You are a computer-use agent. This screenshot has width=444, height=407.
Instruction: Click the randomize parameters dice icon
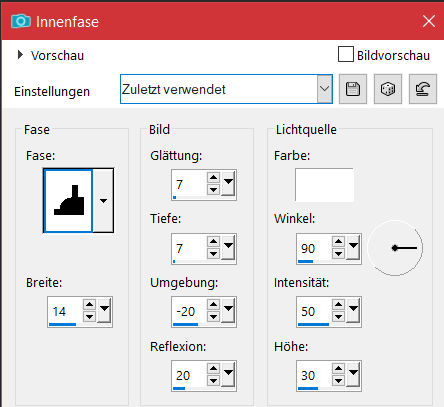(x=388, y=89)
